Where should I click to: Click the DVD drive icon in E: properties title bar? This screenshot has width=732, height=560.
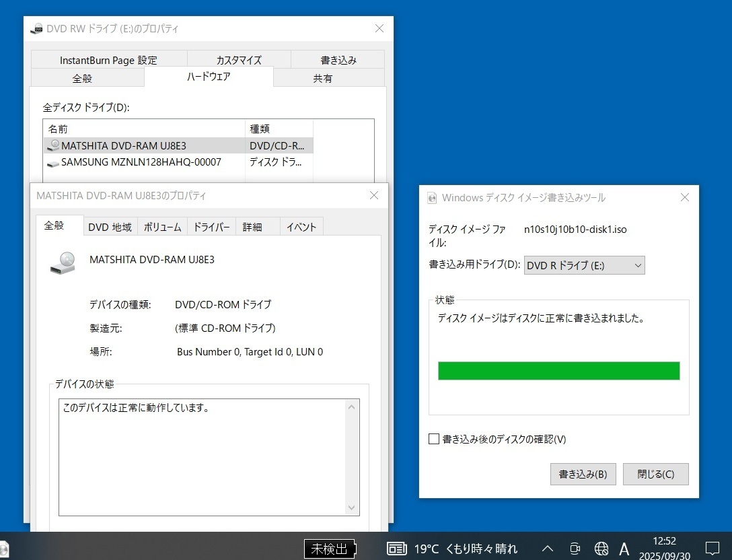tap(36, 29)
